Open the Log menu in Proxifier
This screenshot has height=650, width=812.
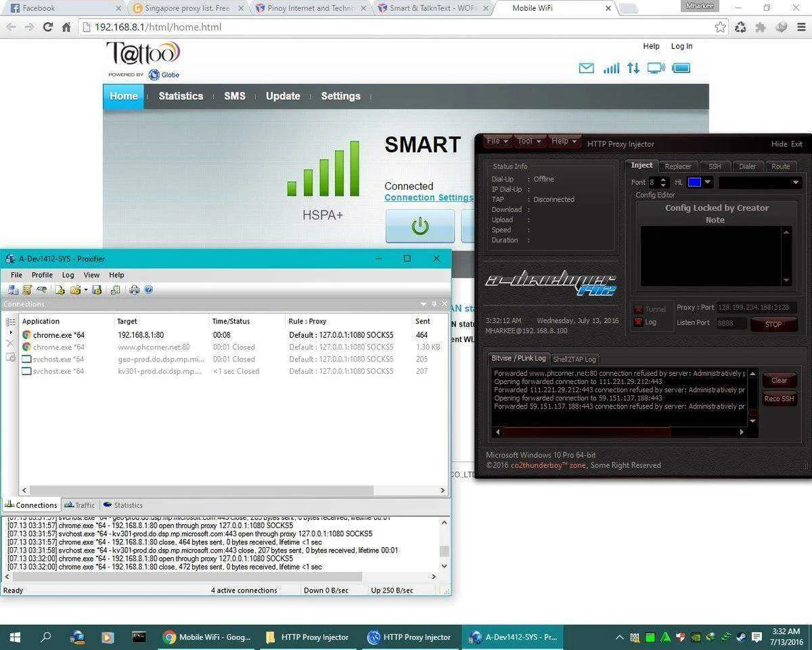coord(68,275)
